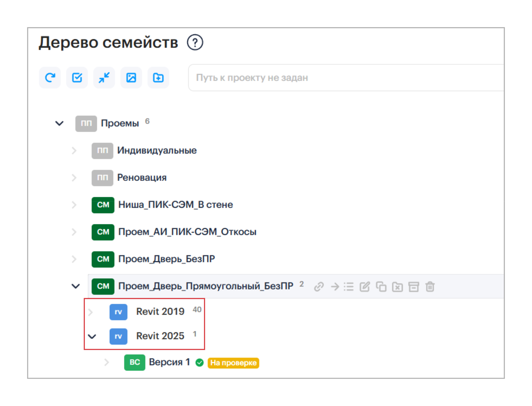Expand the Индивидуальные folder

pos(74,151)
